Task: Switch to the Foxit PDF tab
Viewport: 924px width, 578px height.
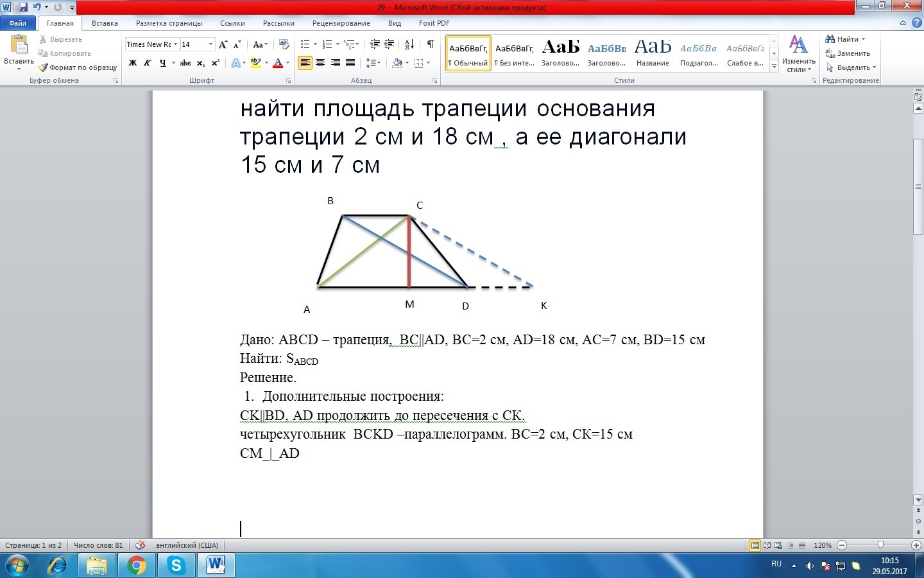Action: pos(434,23)
